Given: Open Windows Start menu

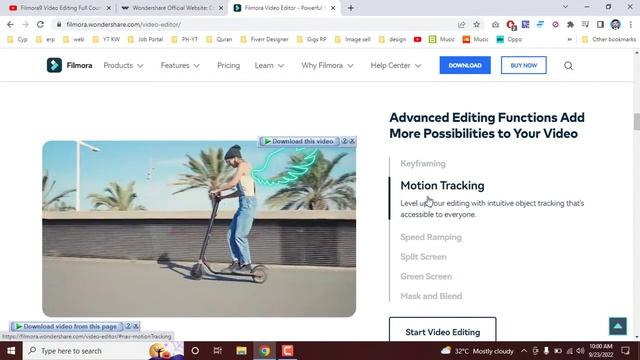Looking at the screenshot, I should point(11,351).
